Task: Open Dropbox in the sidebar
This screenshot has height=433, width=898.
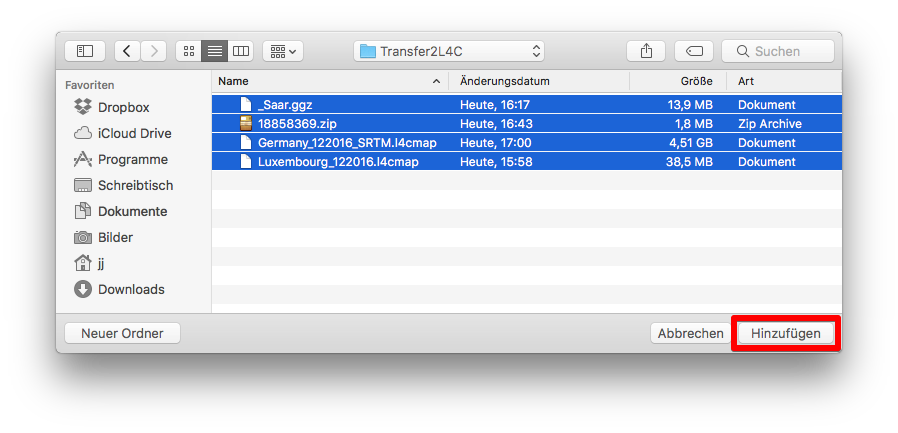Action: click(123, 107)
